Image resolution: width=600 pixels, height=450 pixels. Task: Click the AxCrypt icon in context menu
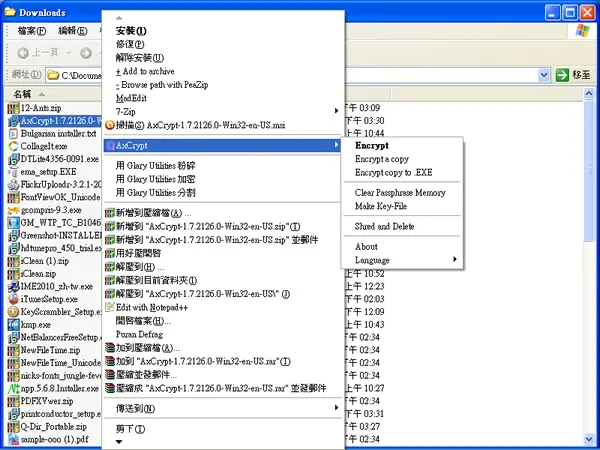(x=110, y=145)
